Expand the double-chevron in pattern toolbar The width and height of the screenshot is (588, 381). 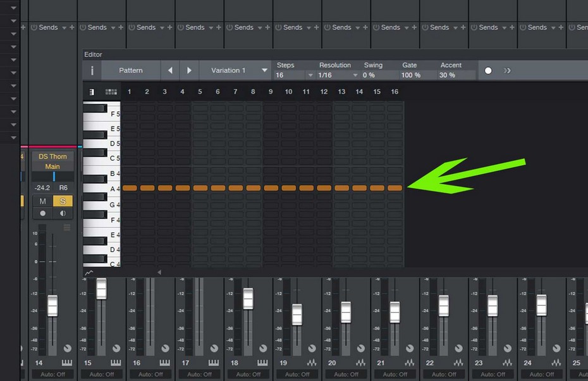coord(507,70)
